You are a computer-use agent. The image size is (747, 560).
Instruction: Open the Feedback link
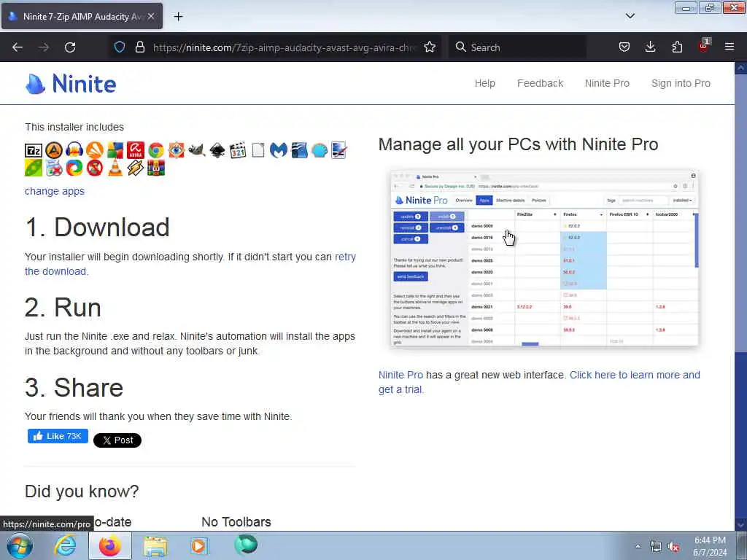[541, 83]
